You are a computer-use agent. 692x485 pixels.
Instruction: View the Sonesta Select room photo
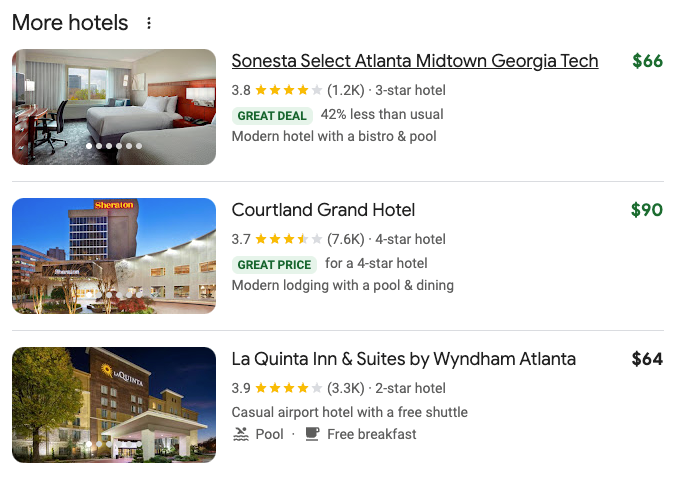[x=114, y=106]
